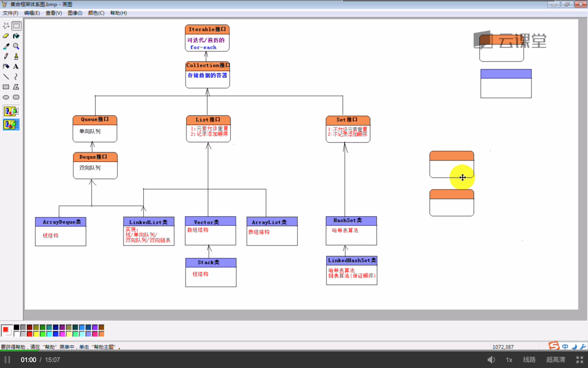The image size is (588, 368).
Task: Choose the Ellipse shape tool
Action: click(x=6, y=97)
